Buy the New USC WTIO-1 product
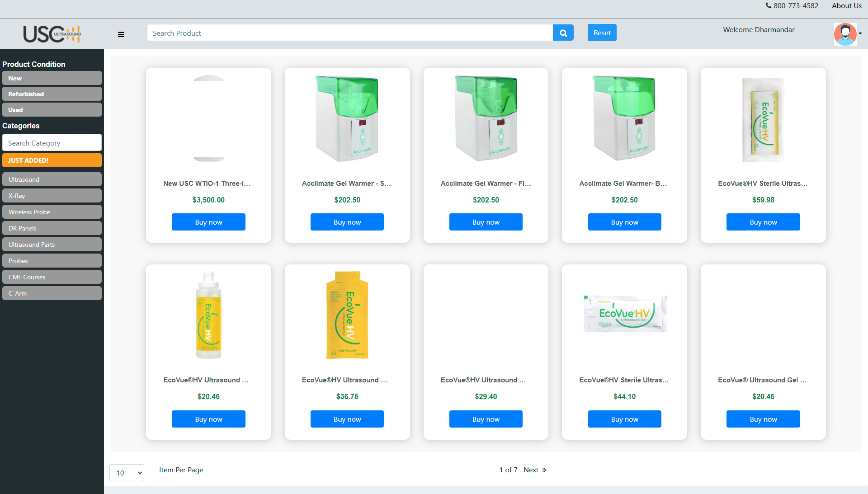 (208, 222)
